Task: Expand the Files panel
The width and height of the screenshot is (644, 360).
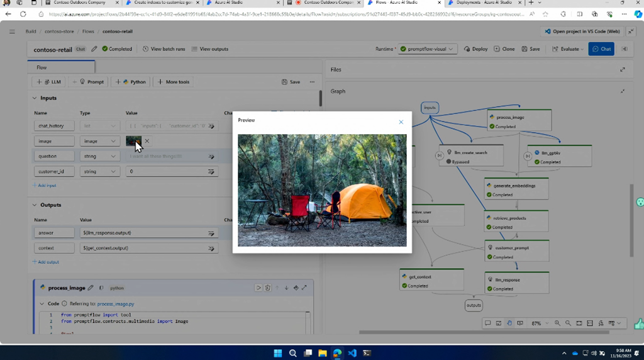Action: coord(623,70)
